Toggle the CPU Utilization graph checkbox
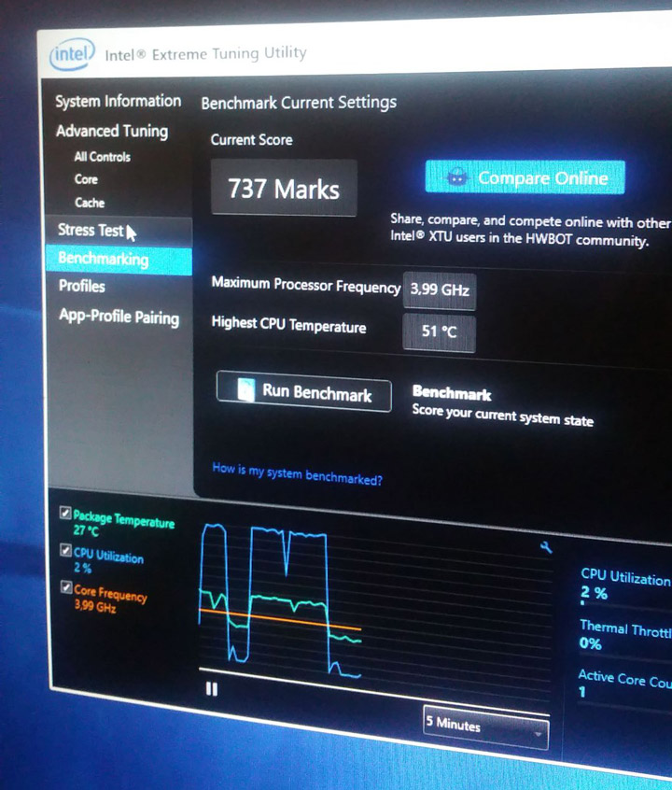 [65, 550]
